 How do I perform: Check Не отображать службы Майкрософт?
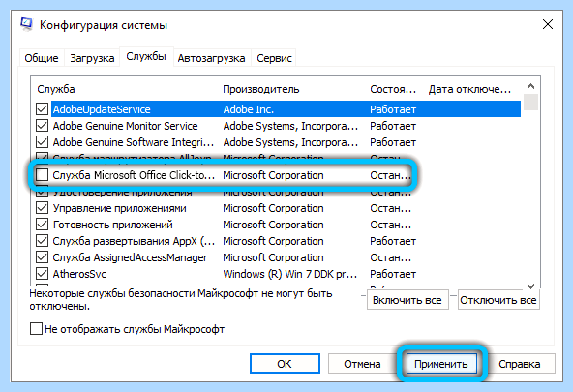[36, 329]
